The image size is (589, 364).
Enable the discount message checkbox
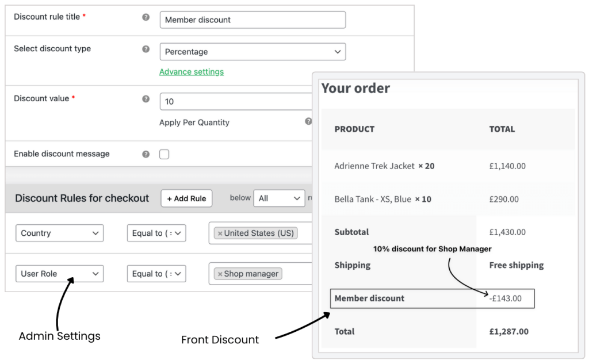[164, 154]
